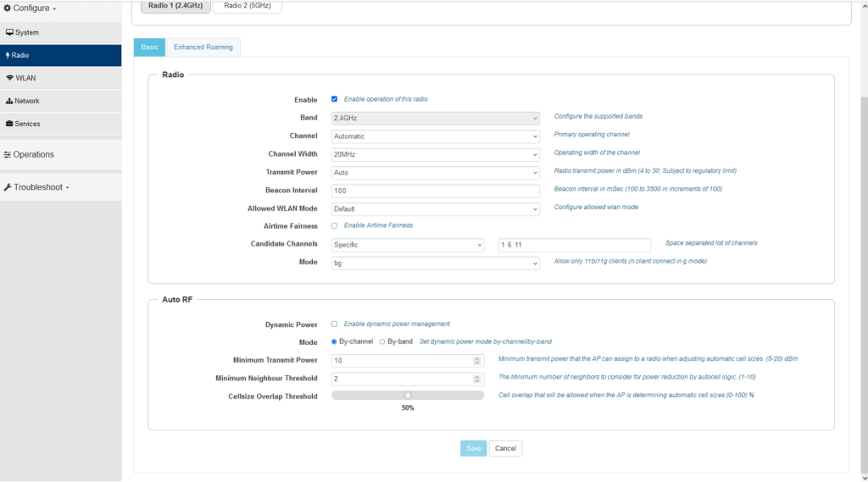The width and height of the screenshot is (868, 482).
Task: Click the Configure gear icon
Action: (7, 8)
